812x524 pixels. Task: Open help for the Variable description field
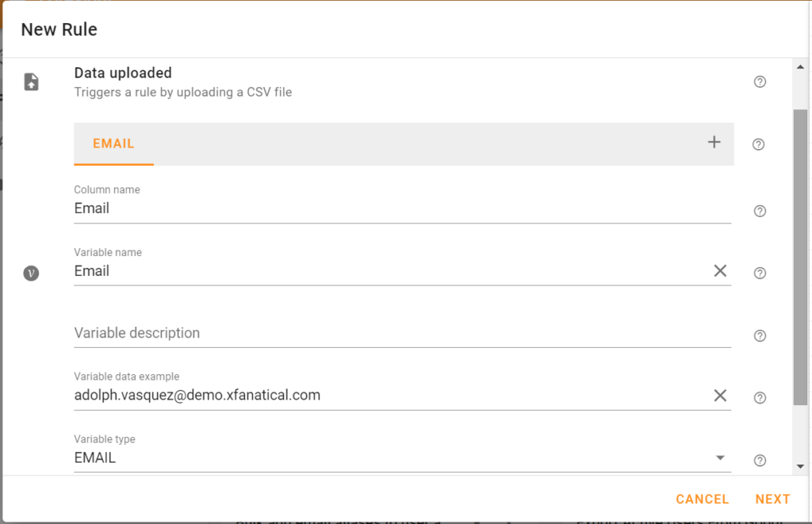pos(759,335)
